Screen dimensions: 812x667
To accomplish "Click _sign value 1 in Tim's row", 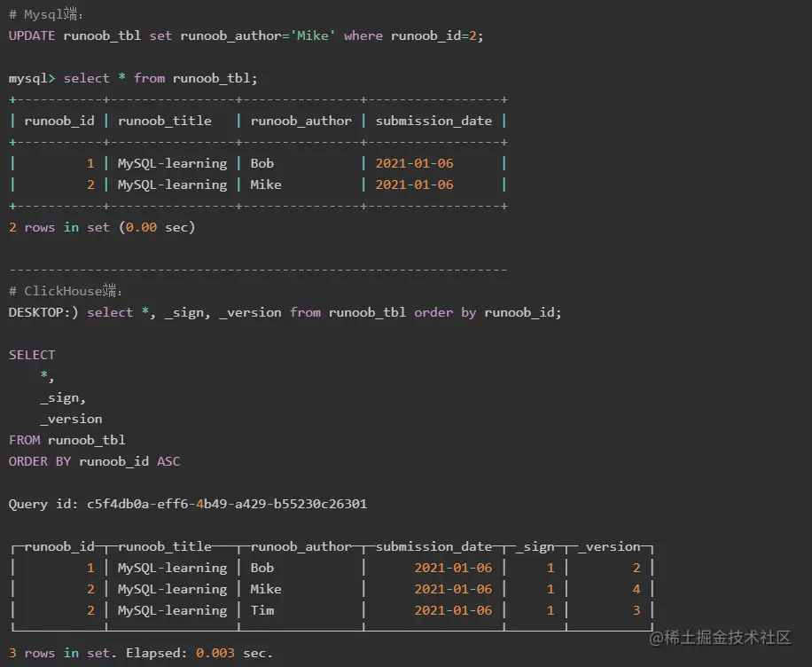I will point(550,610).
